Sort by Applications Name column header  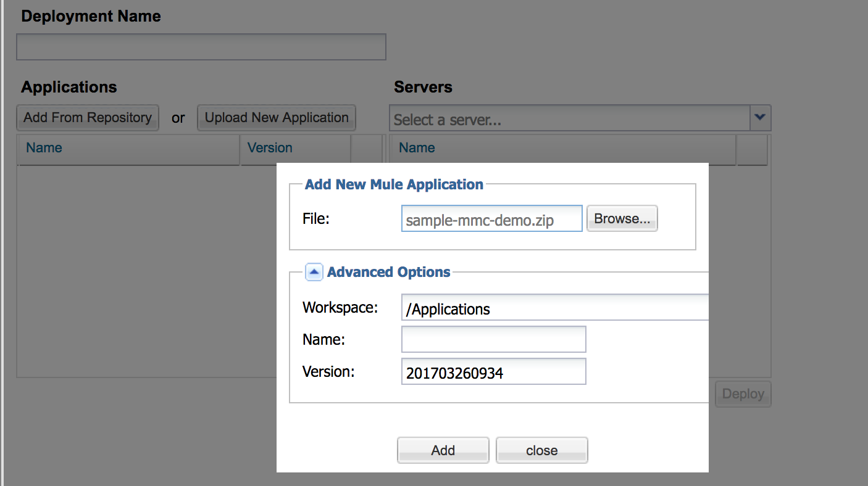128,149
